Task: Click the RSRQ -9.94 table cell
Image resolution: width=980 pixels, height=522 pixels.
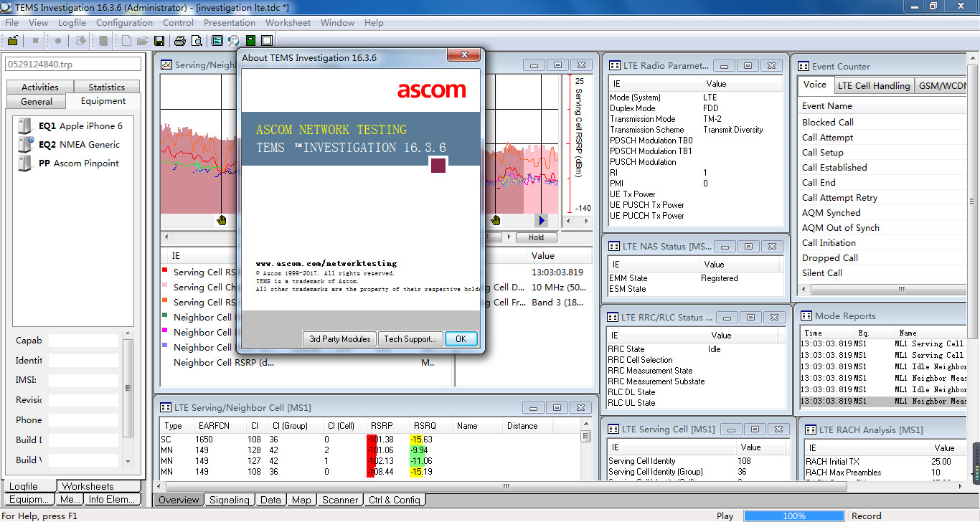Action: tap(419, 450)
